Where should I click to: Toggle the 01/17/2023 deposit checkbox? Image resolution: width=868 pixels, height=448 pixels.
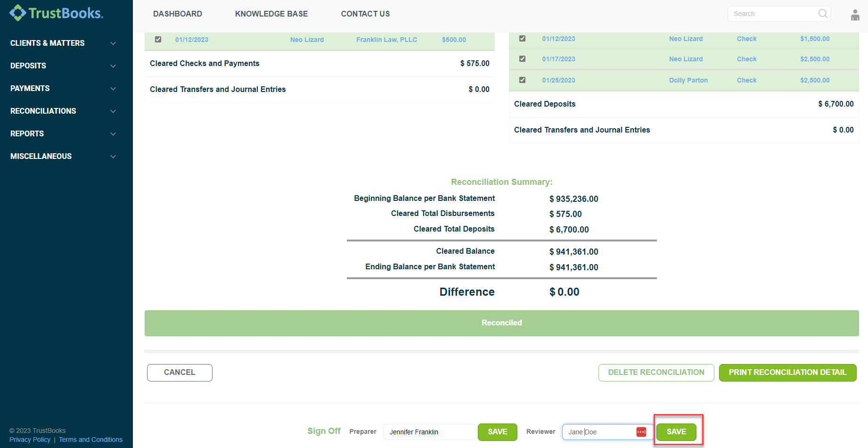522,59
